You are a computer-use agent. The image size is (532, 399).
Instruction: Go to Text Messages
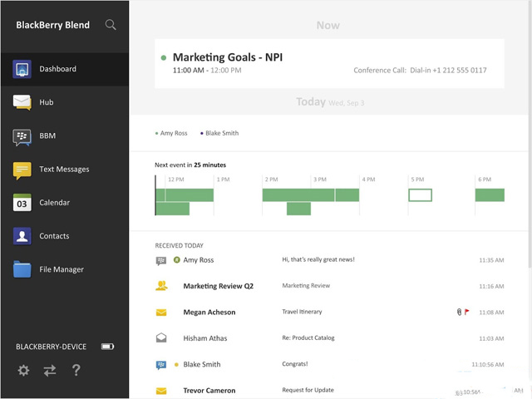pyautogui.click(x=65, y=169)
